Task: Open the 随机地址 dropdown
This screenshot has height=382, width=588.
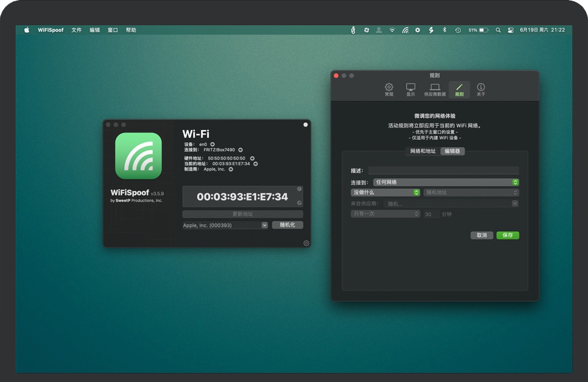Action: 471,192
